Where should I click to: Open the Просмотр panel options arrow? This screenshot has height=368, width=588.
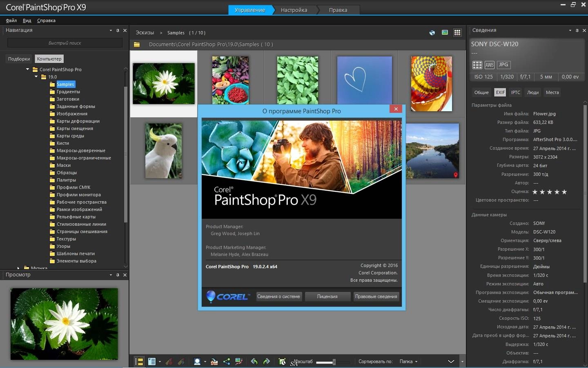point(111,275)
